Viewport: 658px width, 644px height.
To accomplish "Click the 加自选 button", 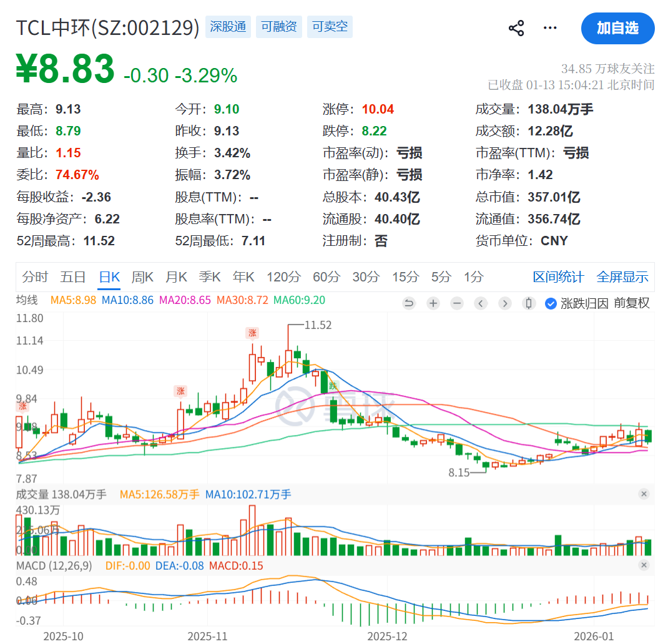I will click(617, 28).
